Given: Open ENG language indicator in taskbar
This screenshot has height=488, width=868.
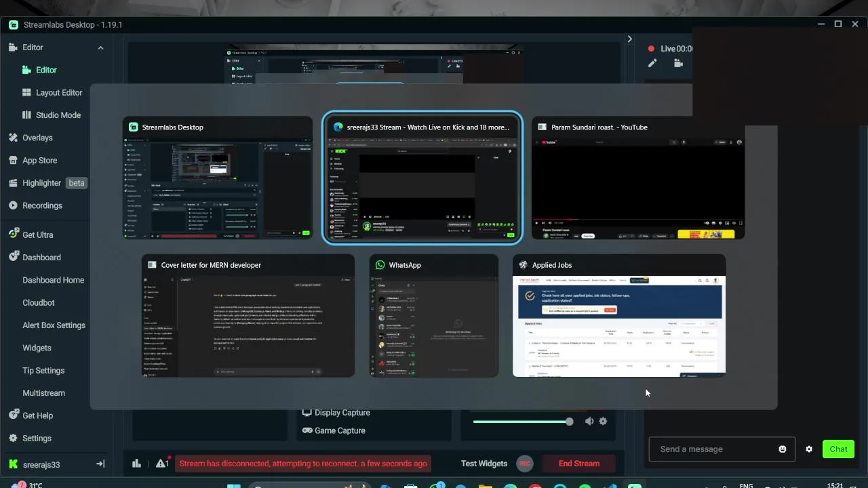Looking at the screenshot, I should [x=746, y=485].
